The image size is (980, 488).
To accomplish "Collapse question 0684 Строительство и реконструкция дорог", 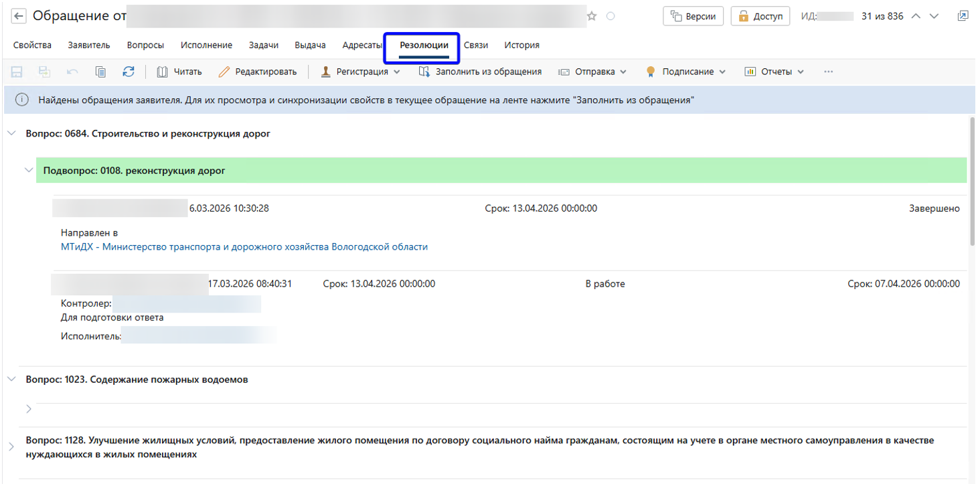I will click(x=11, y=133).
